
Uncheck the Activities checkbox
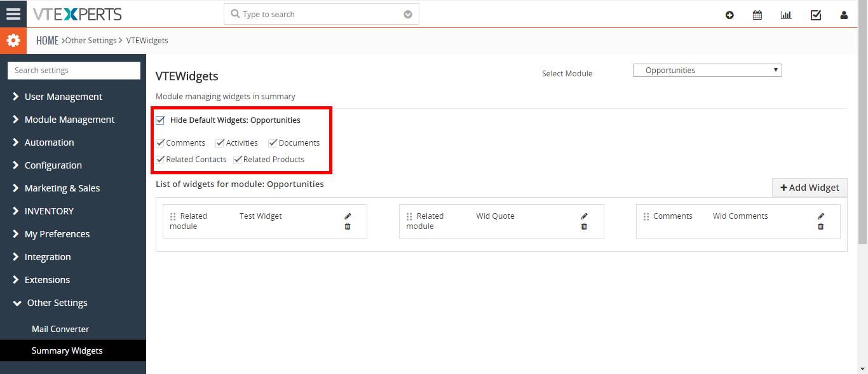(220, 143)
